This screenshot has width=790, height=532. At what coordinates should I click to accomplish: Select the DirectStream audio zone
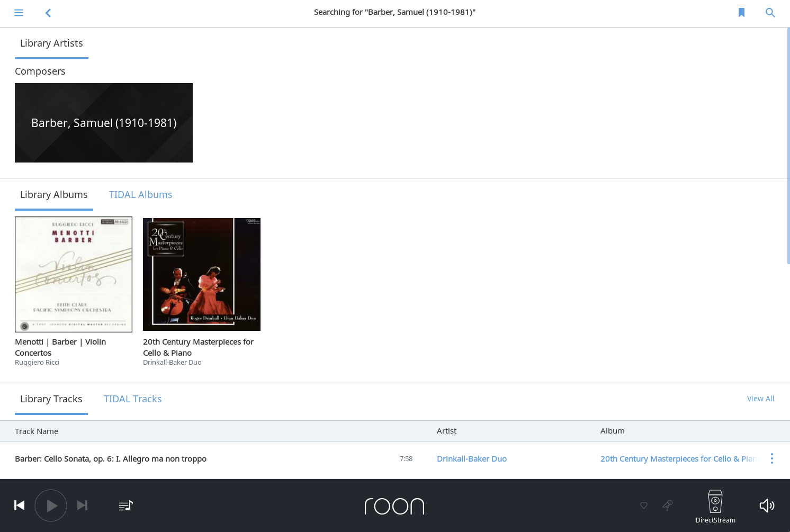coord(715,506)
